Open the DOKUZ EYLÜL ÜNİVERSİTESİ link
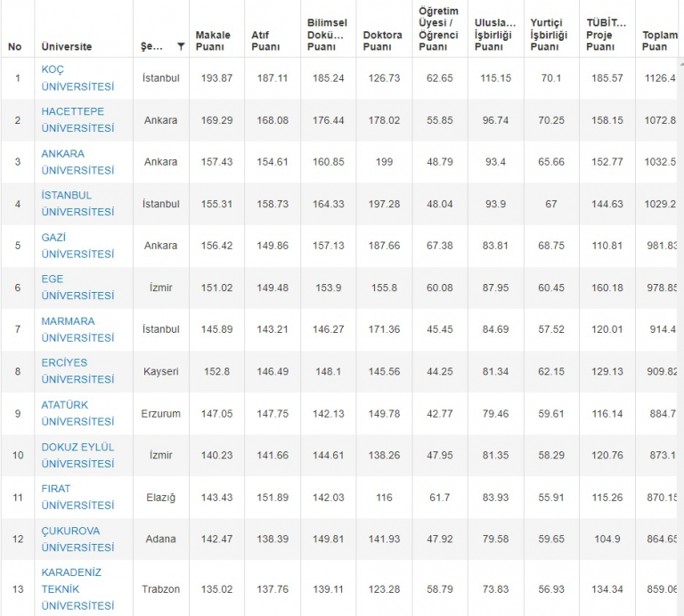684x616 pixels. coord(77,455)
